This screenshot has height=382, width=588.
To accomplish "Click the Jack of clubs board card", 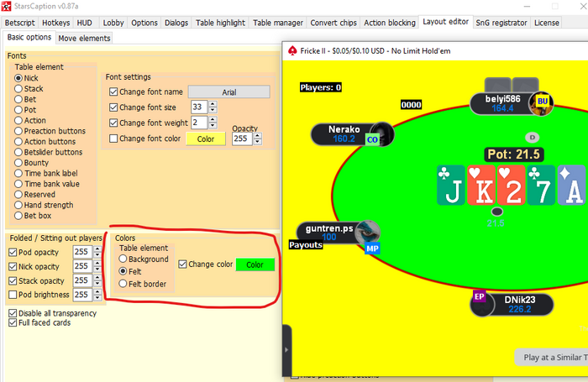I will tap(451, 186).
